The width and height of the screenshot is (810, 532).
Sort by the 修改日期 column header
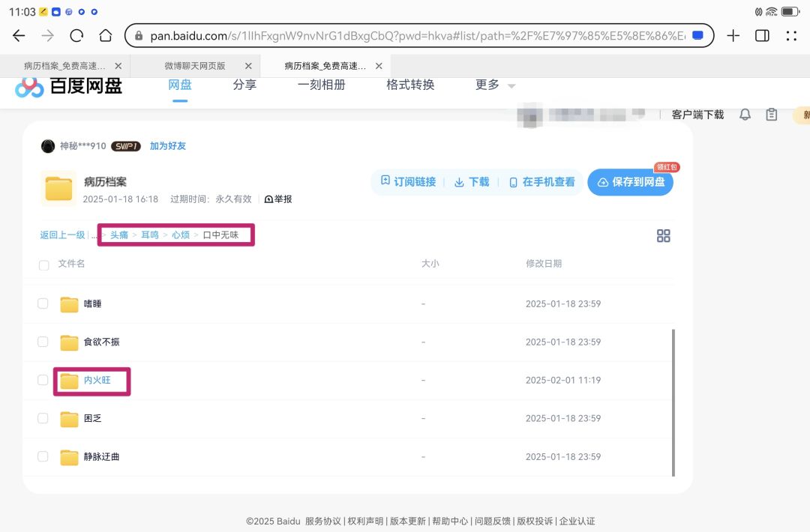click(544, 264)
